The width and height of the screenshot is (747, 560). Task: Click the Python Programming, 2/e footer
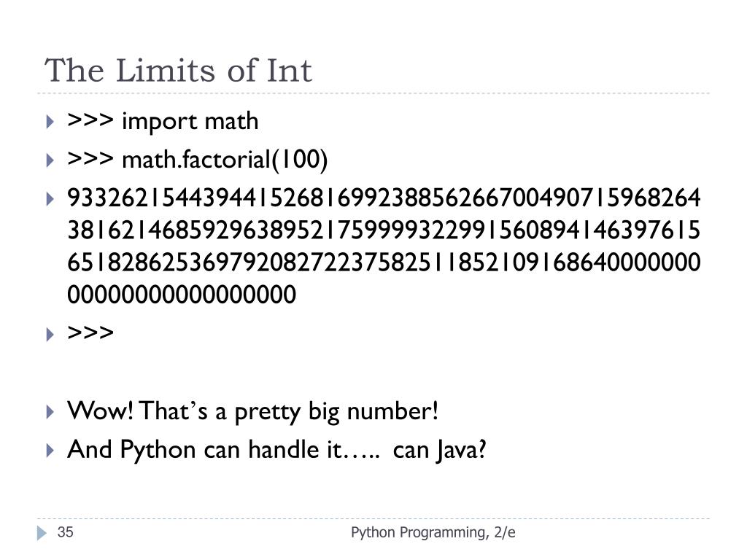433,532
